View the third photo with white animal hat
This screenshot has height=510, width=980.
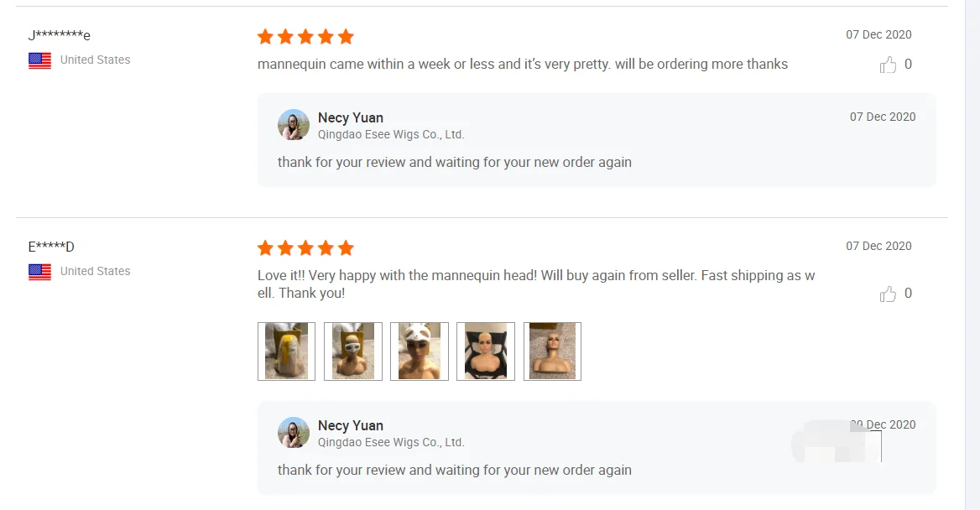[420, 351]
